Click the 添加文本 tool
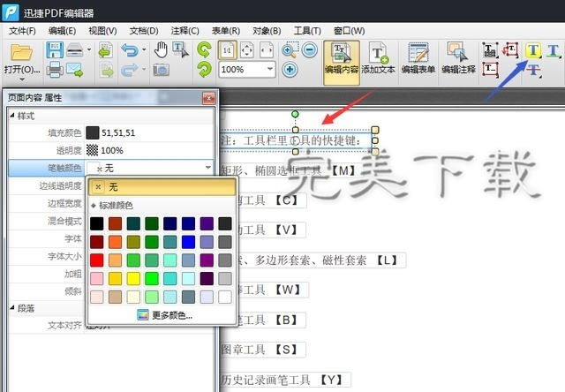The image size is (565, 392). tap(379, 59)
